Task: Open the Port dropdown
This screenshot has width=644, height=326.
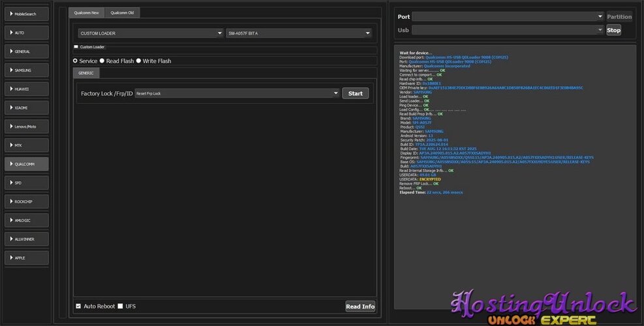Action: (508, 16)
